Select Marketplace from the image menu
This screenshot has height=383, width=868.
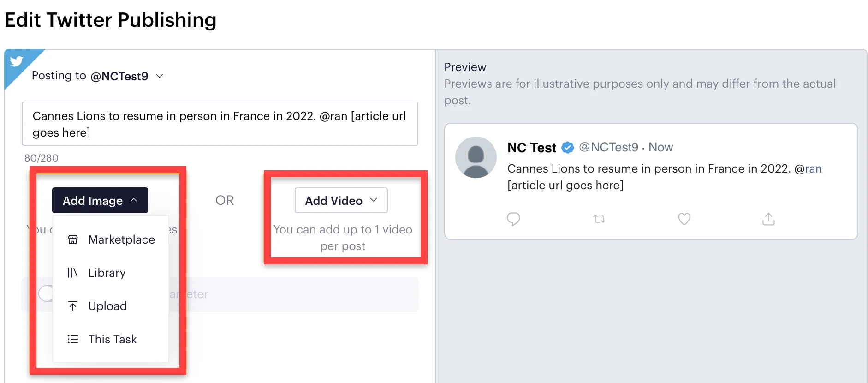(x=111, y=239)
